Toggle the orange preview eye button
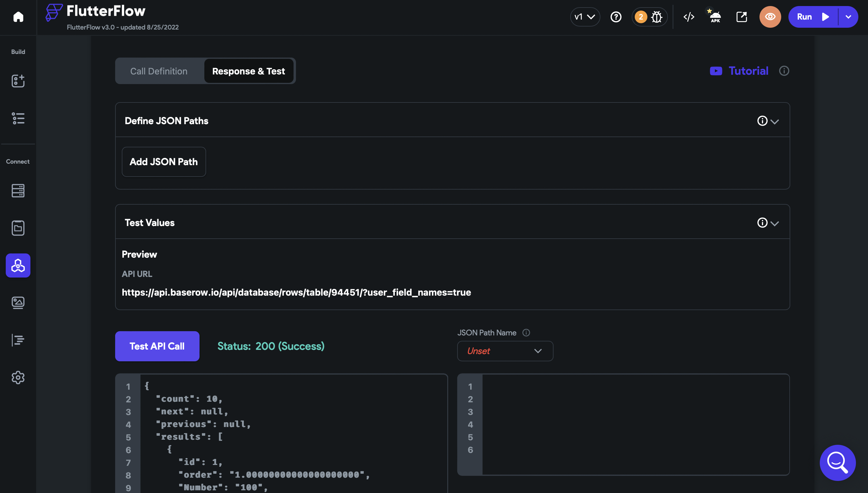The image size is (868, 493). pyautogui.click(x=770, y=17)
